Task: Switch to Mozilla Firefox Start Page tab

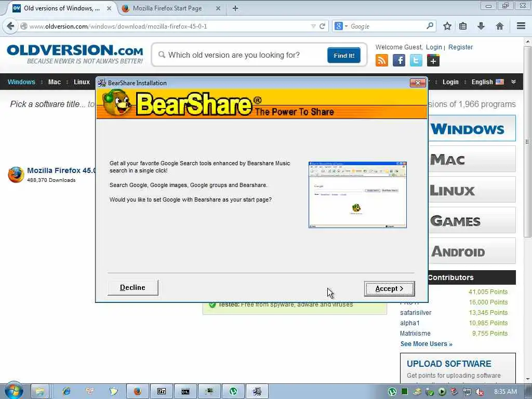Action: [x=167, y=8]
